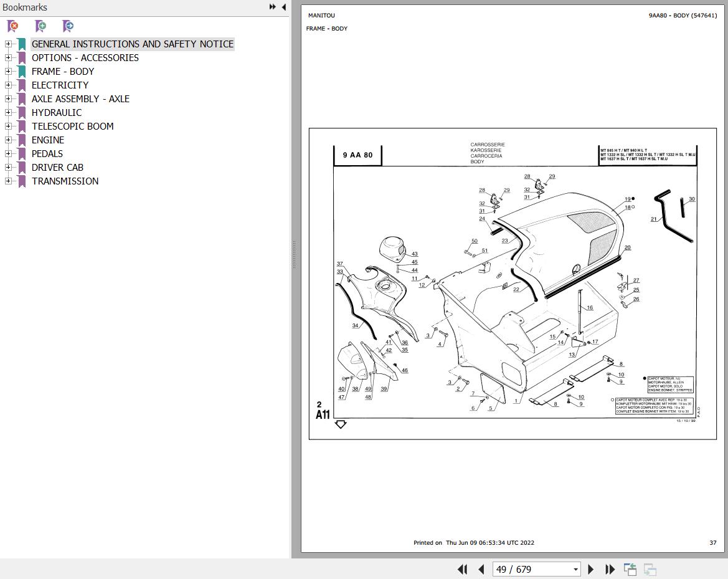
Task: Open the page number dropdown arrow
Action: 575,569
